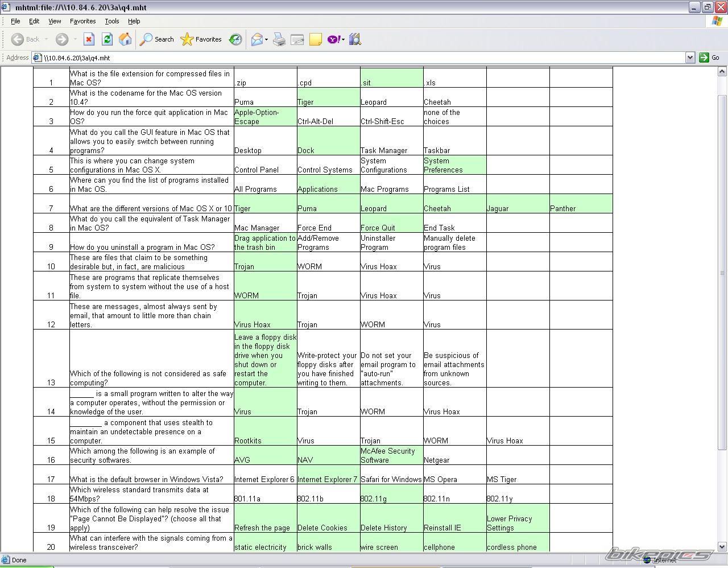Click the Go button
The height and width of the screenshot is (568, 728).
pyautogui.click(x=710, y=57)
